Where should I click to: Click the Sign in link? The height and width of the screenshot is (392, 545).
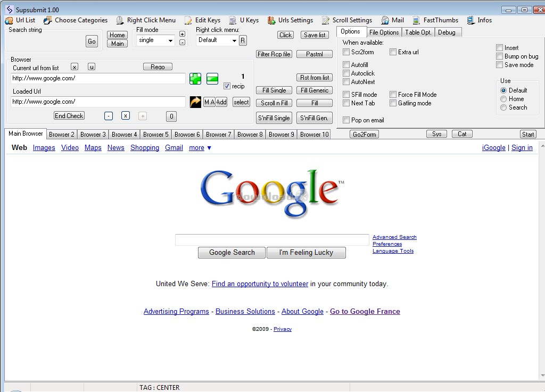(x=522, y=147)
